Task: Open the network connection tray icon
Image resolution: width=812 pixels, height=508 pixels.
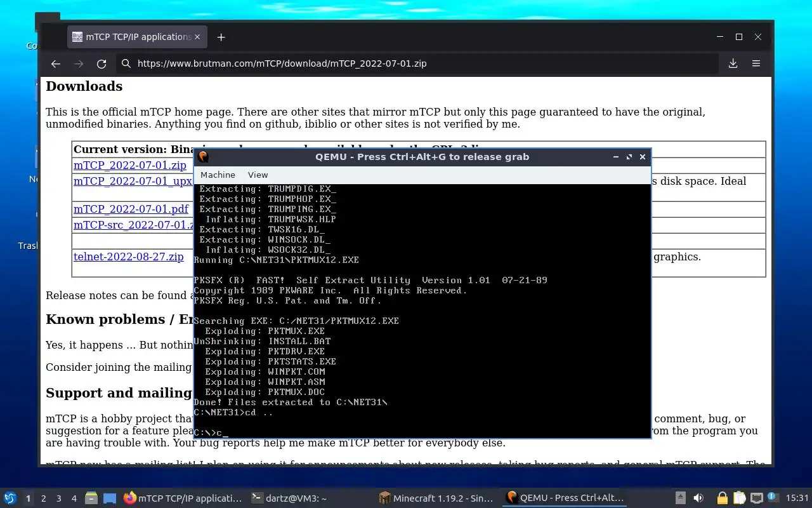Action: [x=756, y=498]
